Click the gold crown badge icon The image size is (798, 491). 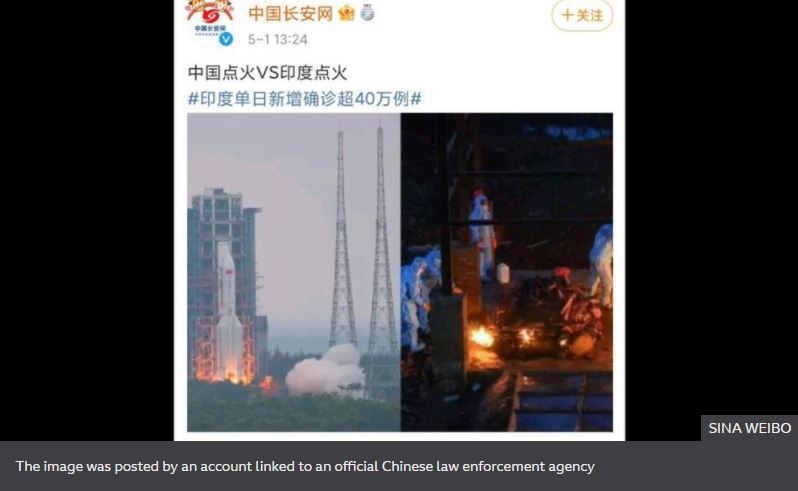(x=346, y=13)
